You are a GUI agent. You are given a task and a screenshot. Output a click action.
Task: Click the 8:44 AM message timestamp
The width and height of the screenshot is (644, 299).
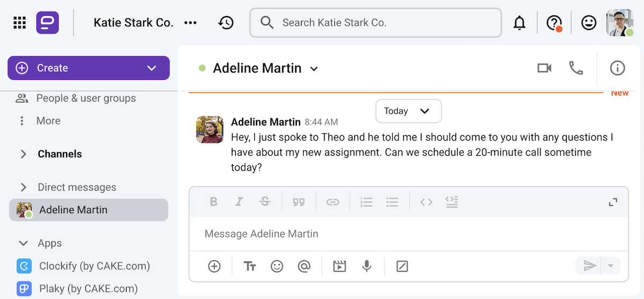[x=321, y=122]
